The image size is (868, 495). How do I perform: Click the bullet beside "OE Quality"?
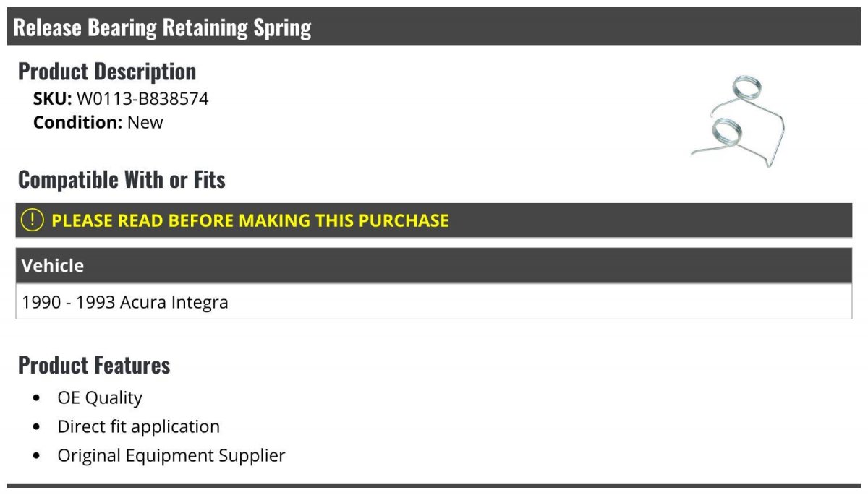37,398
